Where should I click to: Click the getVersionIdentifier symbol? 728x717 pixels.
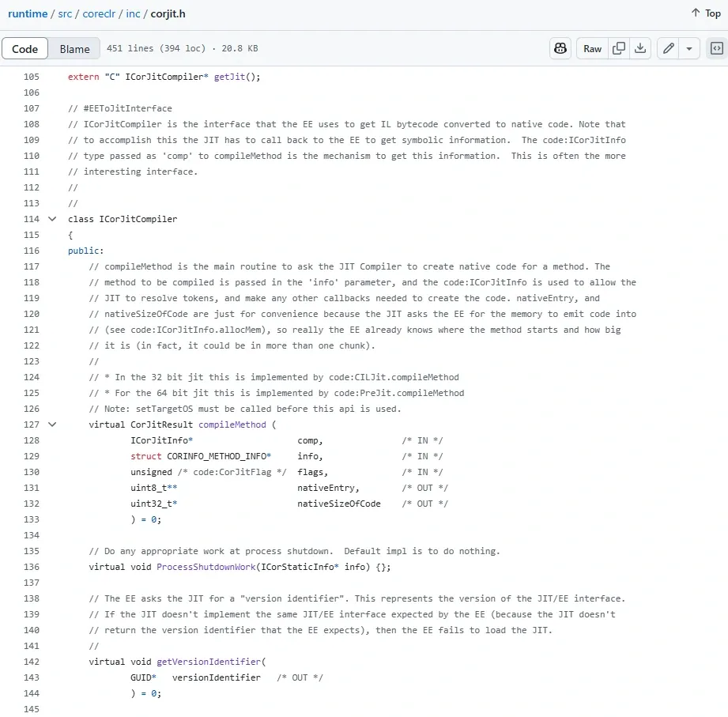(x=209, y=662)
